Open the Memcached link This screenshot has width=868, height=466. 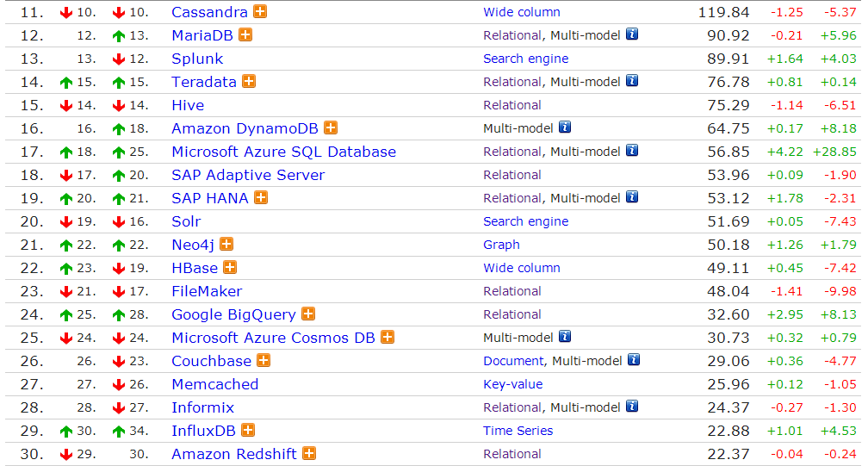tap(214, 384)
